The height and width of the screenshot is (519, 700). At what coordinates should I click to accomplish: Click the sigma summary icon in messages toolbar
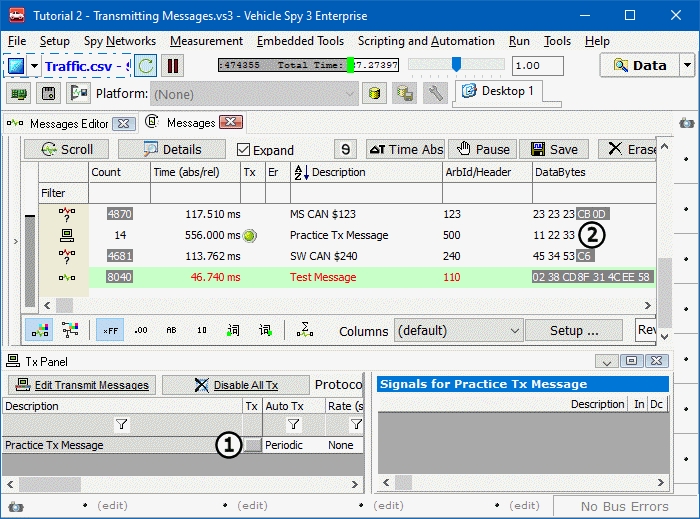pos(305,330)
